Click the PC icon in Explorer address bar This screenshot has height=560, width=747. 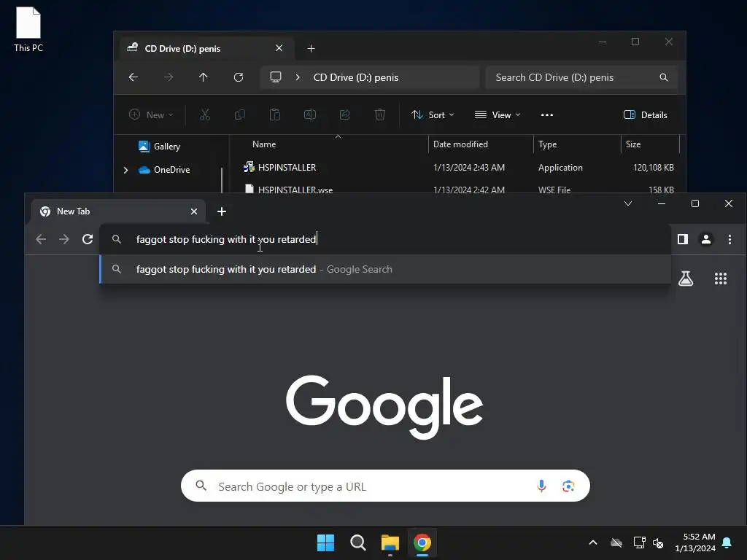tap(275, 77)
